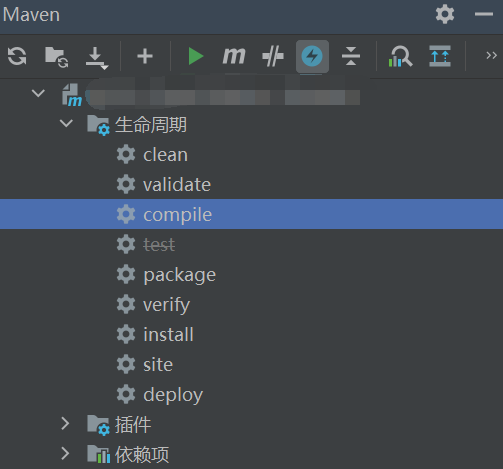This screenshot has width=503, height=469.
Task: Open Execute Maven Goal dialog
Action: (x=234, y=56)
